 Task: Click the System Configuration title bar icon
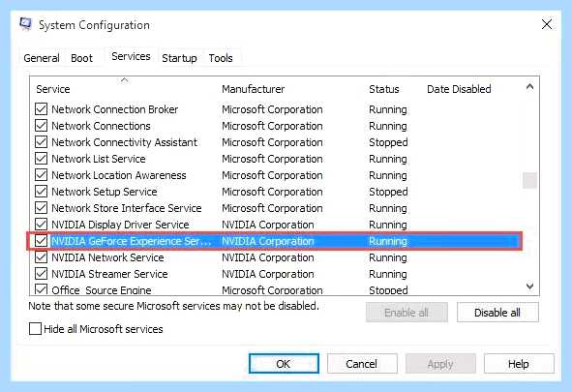pyautogui.click(x=25, y=24)
